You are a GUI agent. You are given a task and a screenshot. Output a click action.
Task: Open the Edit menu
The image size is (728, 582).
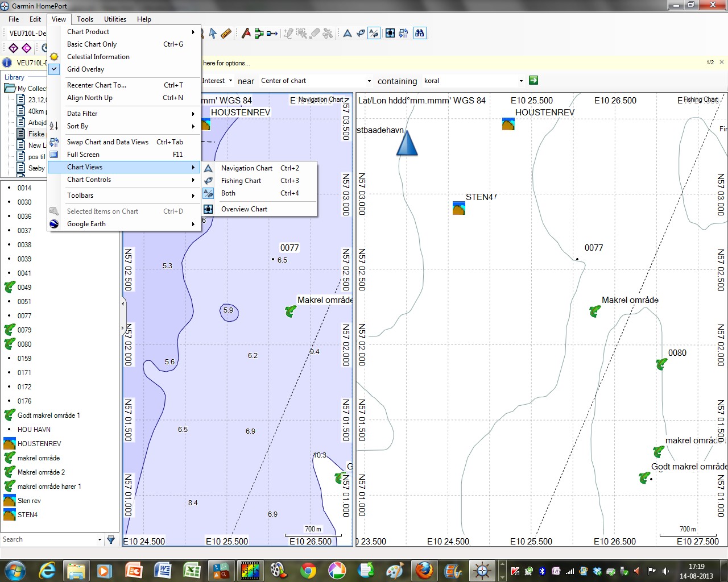click(35, 19)
